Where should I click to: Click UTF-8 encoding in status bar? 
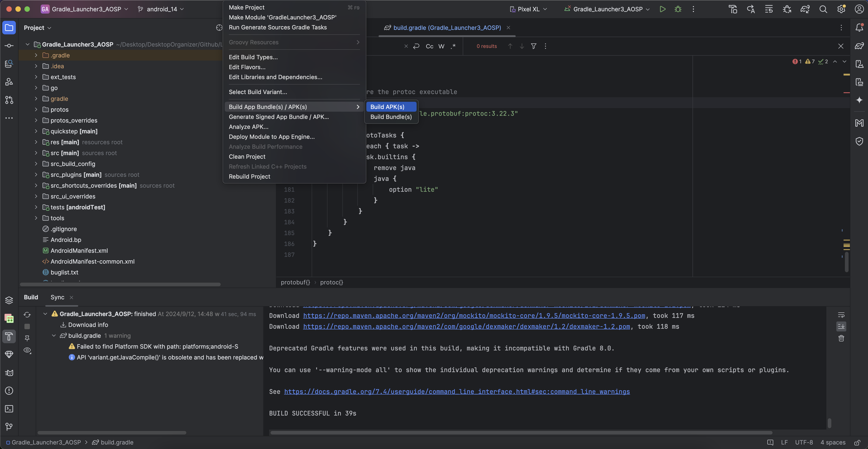point(804,442)
